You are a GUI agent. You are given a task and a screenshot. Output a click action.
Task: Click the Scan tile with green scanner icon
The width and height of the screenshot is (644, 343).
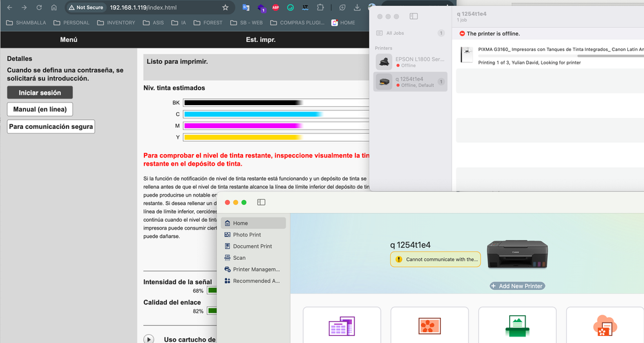click(x=517, y=326)
